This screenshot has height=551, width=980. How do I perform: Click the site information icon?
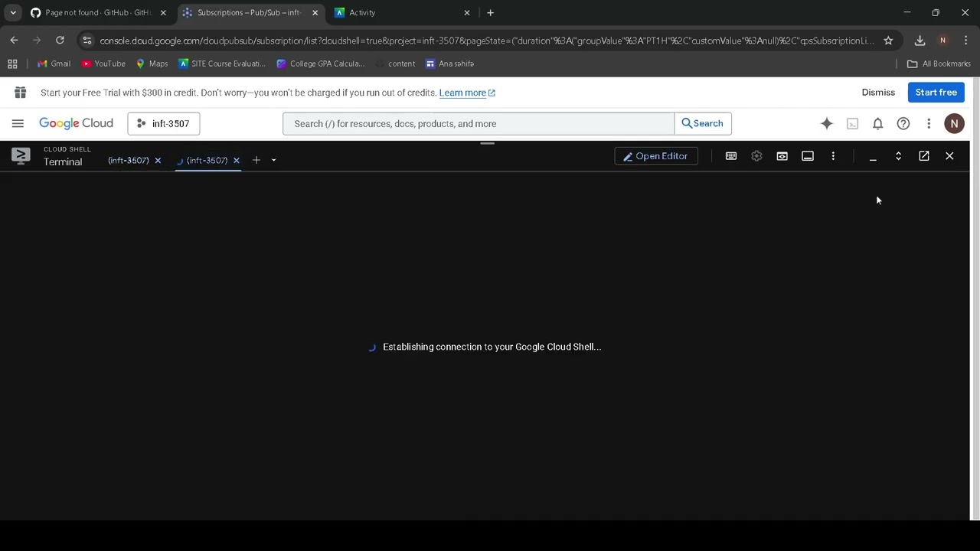click(x=87, y=41)
